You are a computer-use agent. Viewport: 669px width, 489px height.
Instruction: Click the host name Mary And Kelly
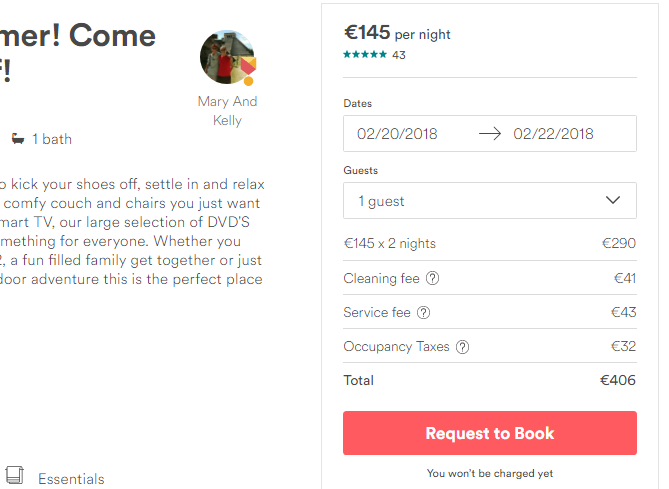227,111
